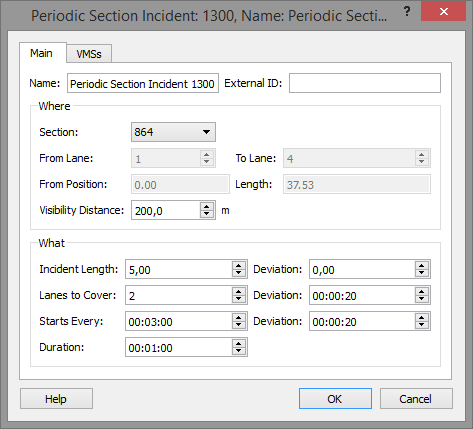Increase Incident Length Deviation with up arrow

[x=422, y=265]
